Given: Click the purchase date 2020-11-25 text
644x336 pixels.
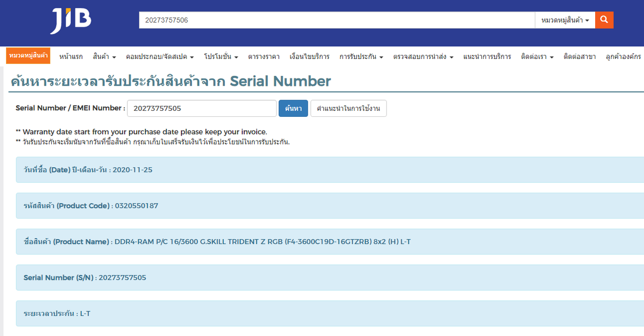Looking at the screenshot, I should [x=132, y=170].
